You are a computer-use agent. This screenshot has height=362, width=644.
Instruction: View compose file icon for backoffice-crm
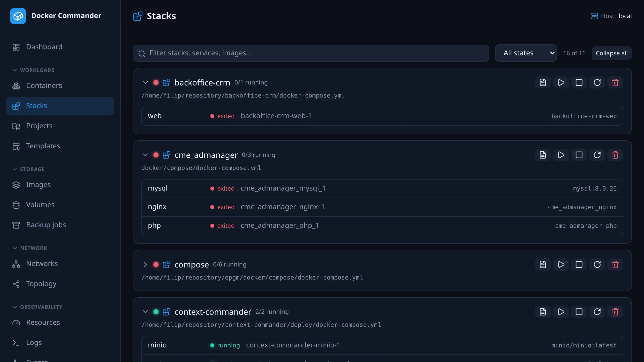[543, 82]
